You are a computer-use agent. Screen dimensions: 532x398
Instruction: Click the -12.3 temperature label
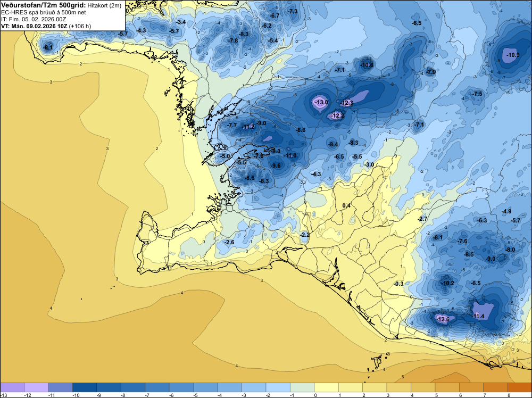pyautogui.click(x=347, y=103)
